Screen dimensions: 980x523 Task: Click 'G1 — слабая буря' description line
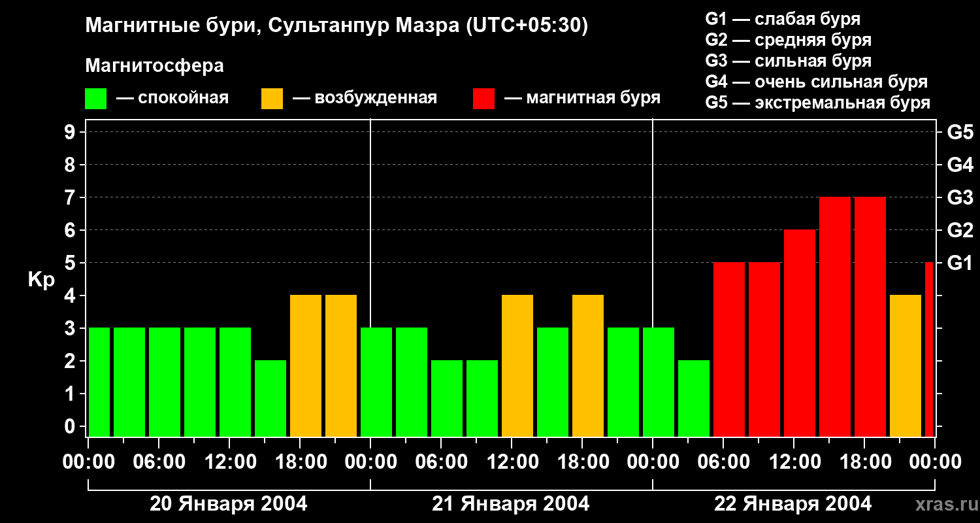click(x=783, y=19)
